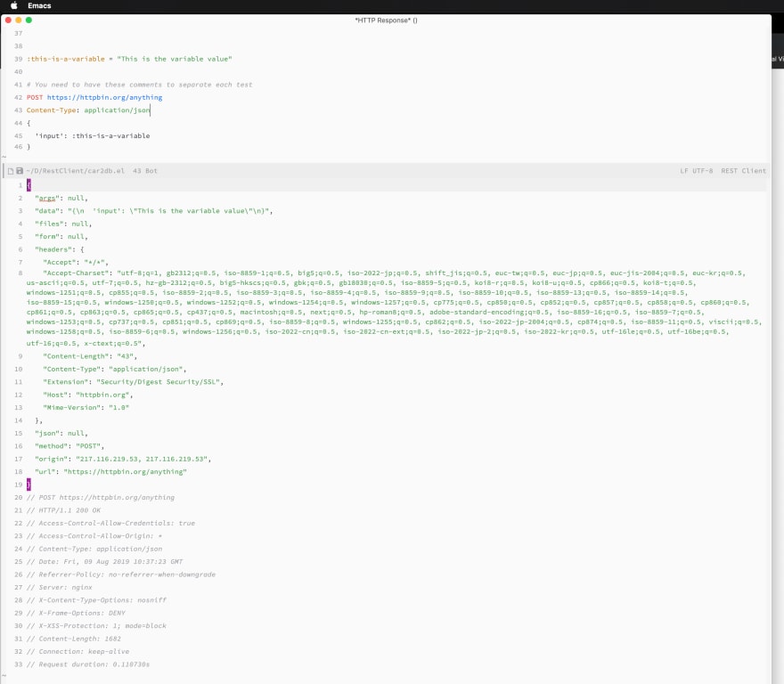Zoom the Emacs window with green button
784x684 pixels.
click(29, 20)
